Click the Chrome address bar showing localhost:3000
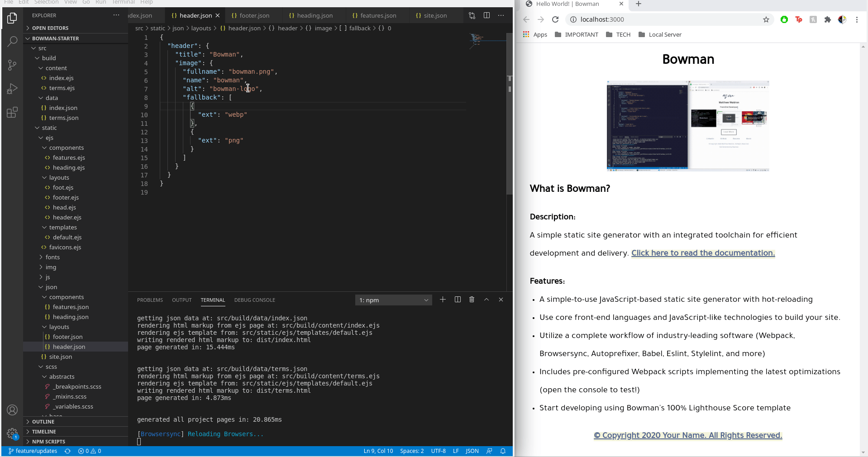868x457 pixels. coord(665,19)
